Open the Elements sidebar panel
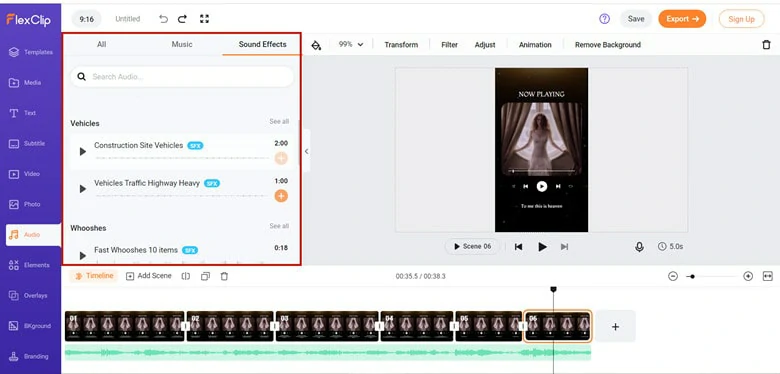This screenshot has width=780, height=374. point(30,265)
